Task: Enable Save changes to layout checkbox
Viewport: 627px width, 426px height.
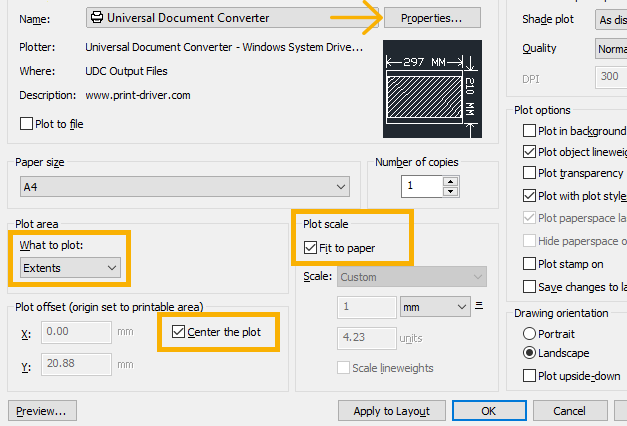Action: [529, 286]
